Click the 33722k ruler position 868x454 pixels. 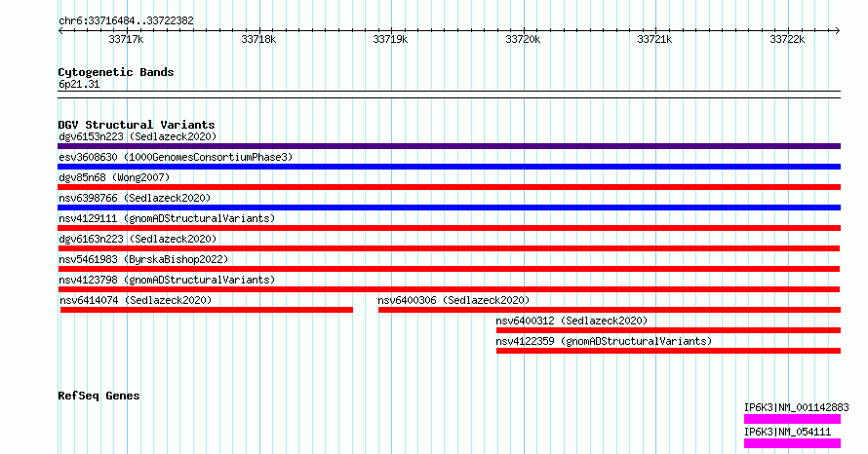tap(787, 39)
